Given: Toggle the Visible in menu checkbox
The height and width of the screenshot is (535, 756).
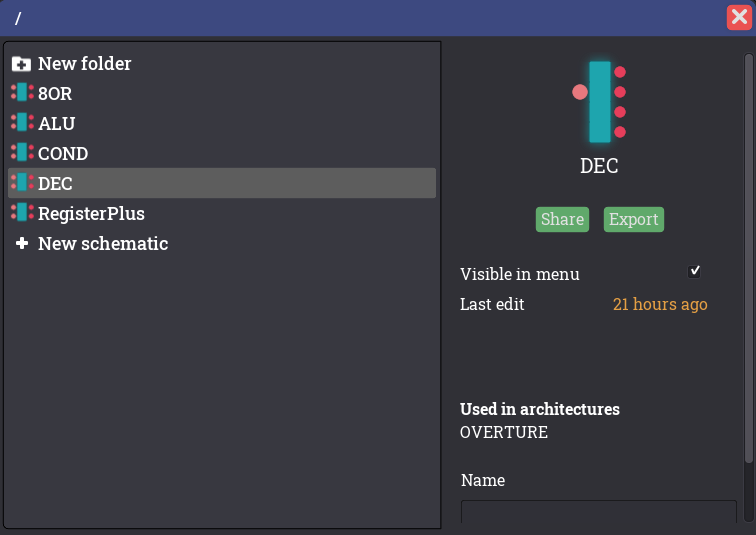Looking at the screenshot, I should 695,271.
